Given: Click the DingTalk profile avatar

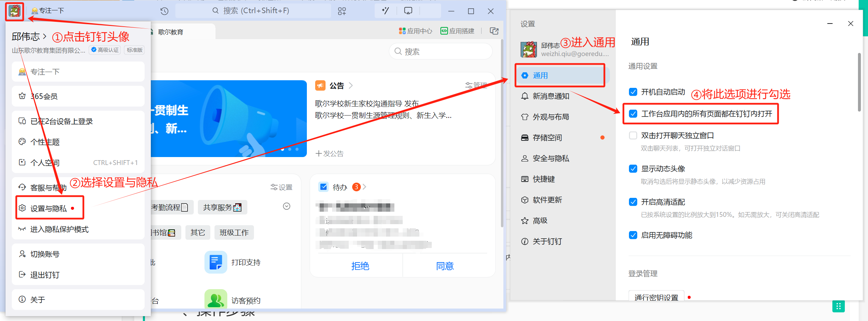Looking at the screenshot, I should pos(15,11).
